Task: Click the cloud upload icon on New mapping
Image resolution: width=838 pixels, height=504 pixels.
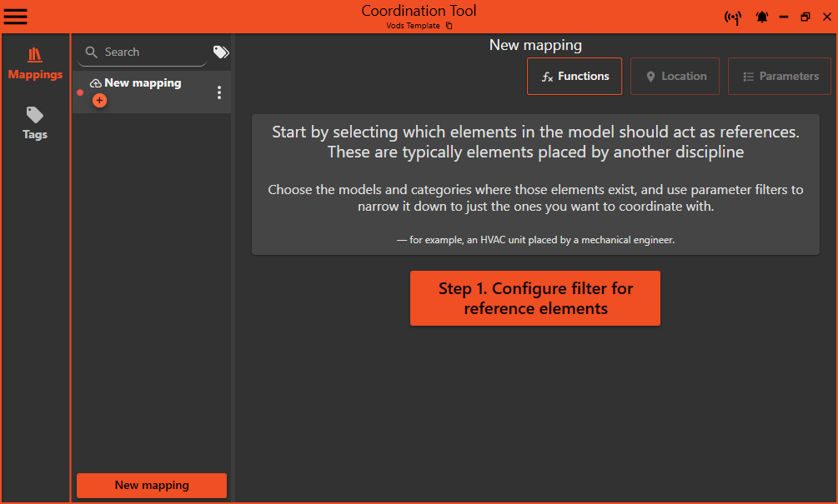Action: click(x=96, y=83)
